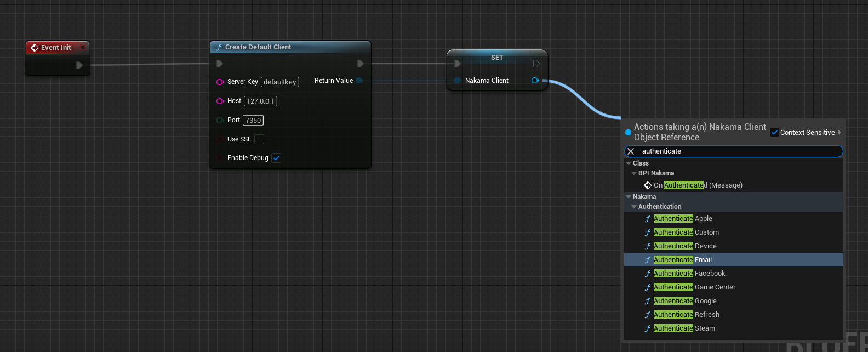Click the Host 127.0.0.1 field
The height and width of the screenshot is (352, 868).
(260, 101)
